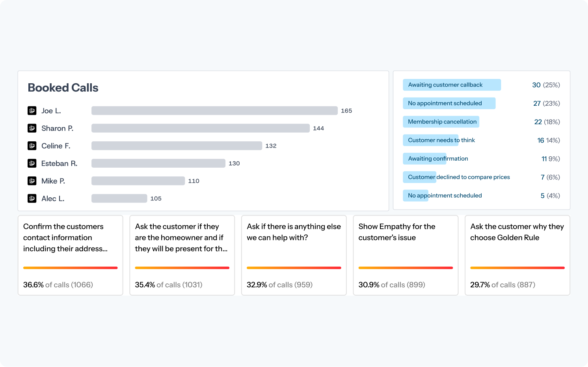588x367 pixels.
Task: Select the Awaiting customer callback reason
Action: pyautogui.click(x=452, y=85)
